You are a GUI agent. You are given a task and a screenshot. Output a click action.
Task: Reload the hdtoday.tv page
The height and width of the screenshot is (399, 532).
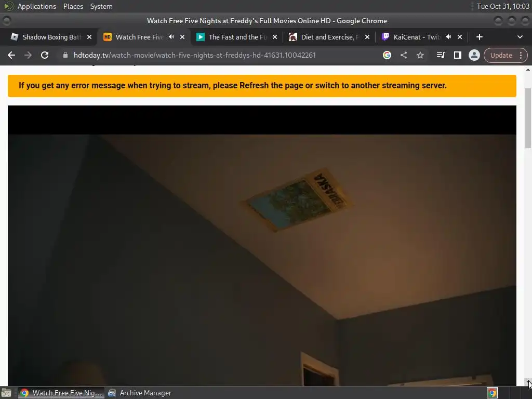(45, 55)
